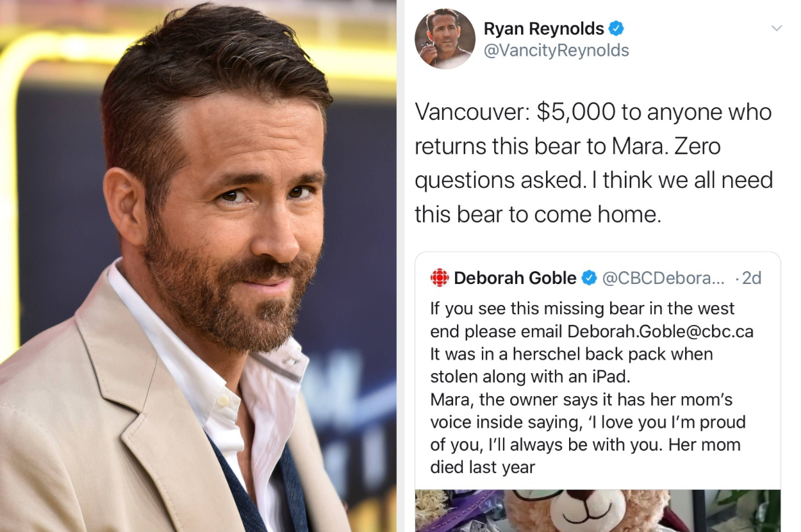The image size is (801, 532).
Task: Click the @VancityReynolds handle
Action: (556, 51)
